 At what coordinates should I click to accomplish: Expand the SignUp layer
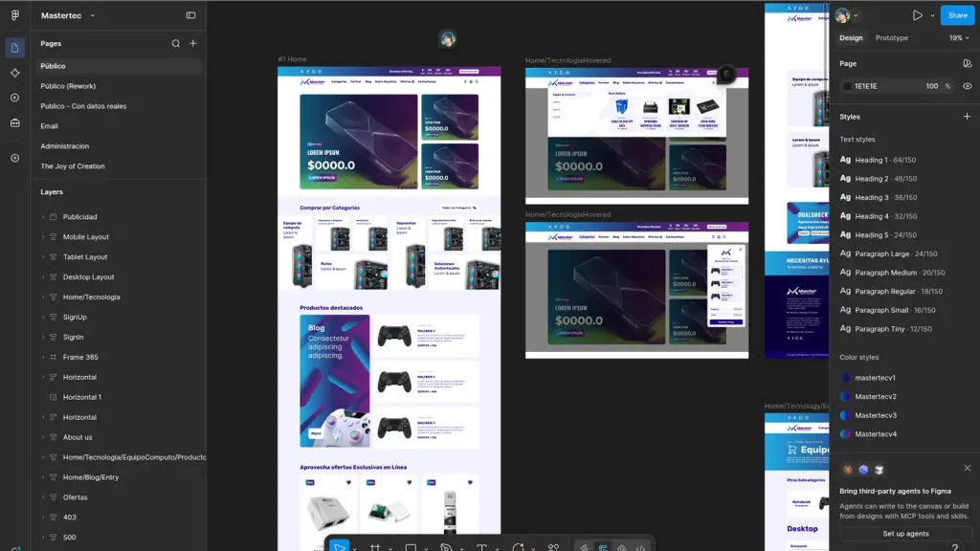(x=43, y=318)
